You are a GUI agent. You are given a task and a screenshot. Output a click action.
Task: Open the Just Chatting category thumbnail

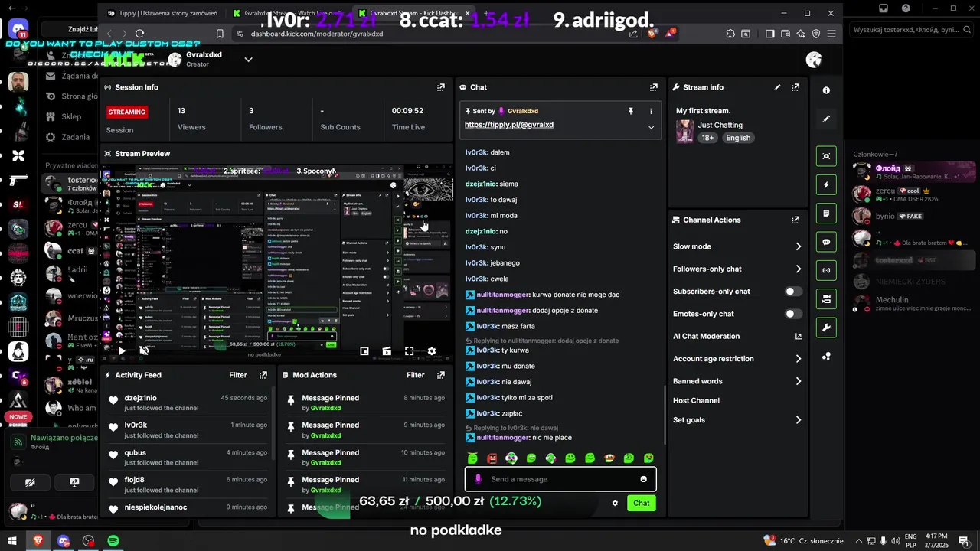684,131
